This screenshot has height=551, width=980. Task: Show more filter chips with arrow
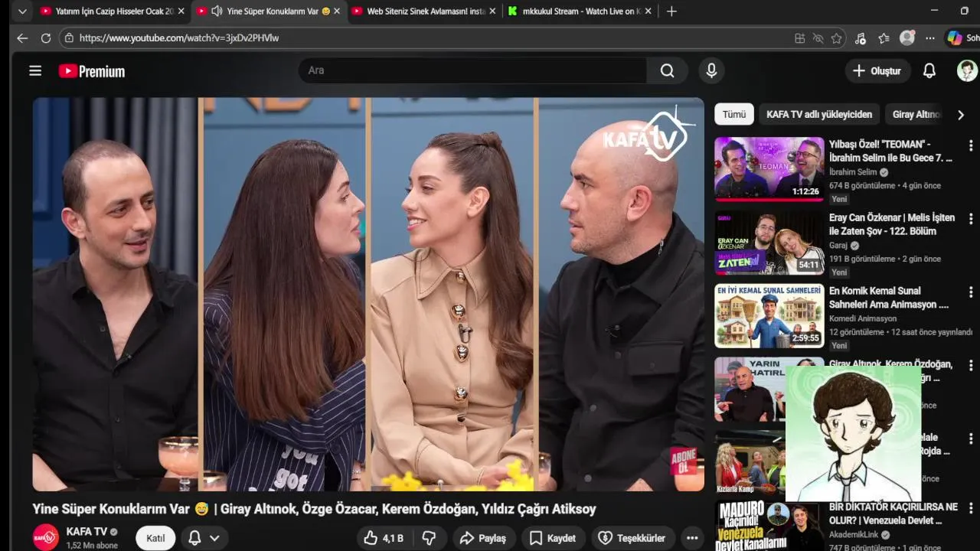click(961, 115)
